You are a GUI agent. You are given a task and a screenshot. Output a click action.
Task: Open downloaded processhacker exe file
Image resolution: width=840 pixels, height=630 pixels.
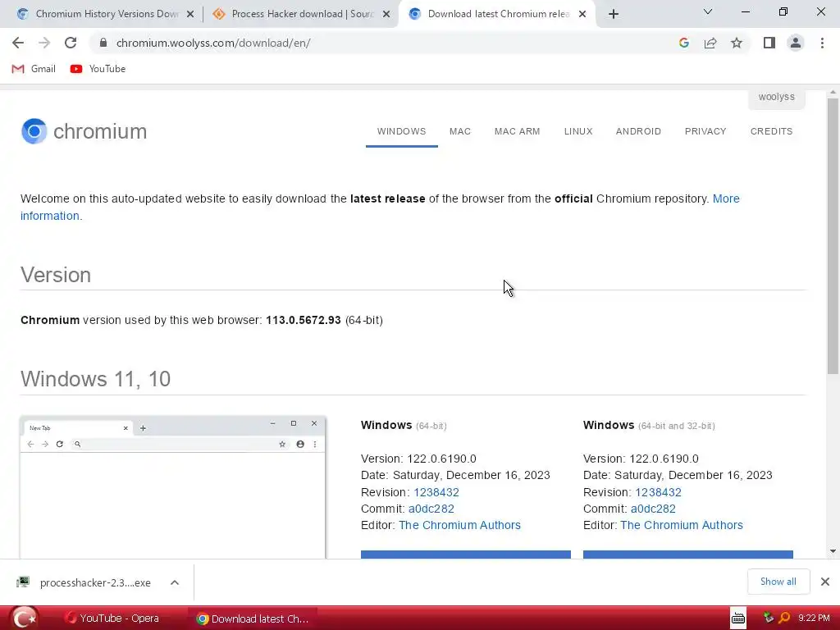click(x=84, y=582)
